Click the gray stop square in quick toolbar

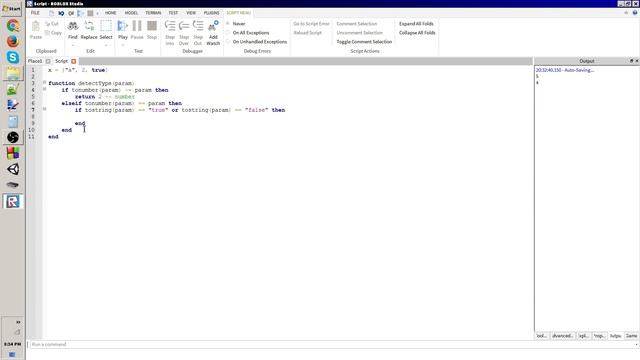pos(90,13)
